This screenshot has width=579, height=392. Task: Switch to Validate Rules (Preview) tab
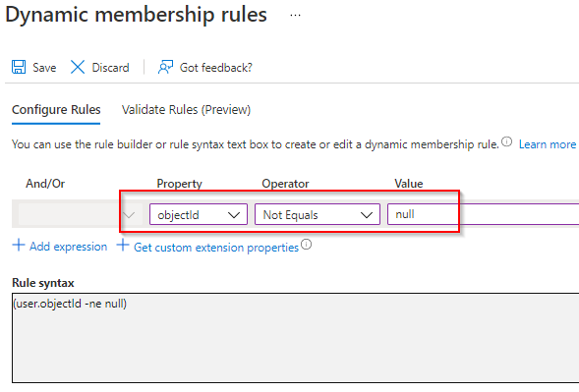click(x=186, y=110)
